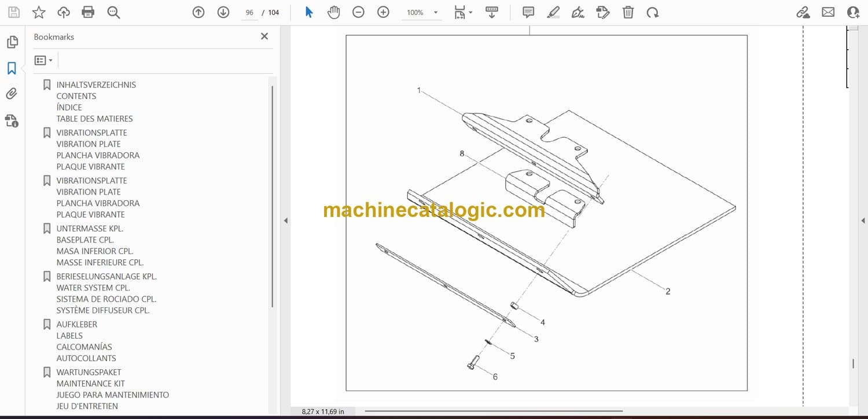Click the stamp/edit tool icon
Viewport: 868px width, 419px height.
coord(603,12)
